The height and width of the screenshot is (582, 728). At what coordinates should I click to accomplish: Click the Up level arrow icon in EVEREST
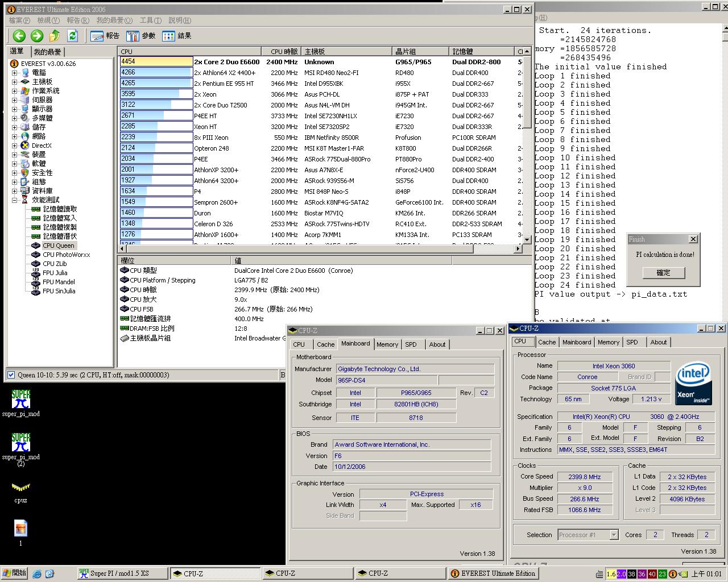click(x=55, y=36)
